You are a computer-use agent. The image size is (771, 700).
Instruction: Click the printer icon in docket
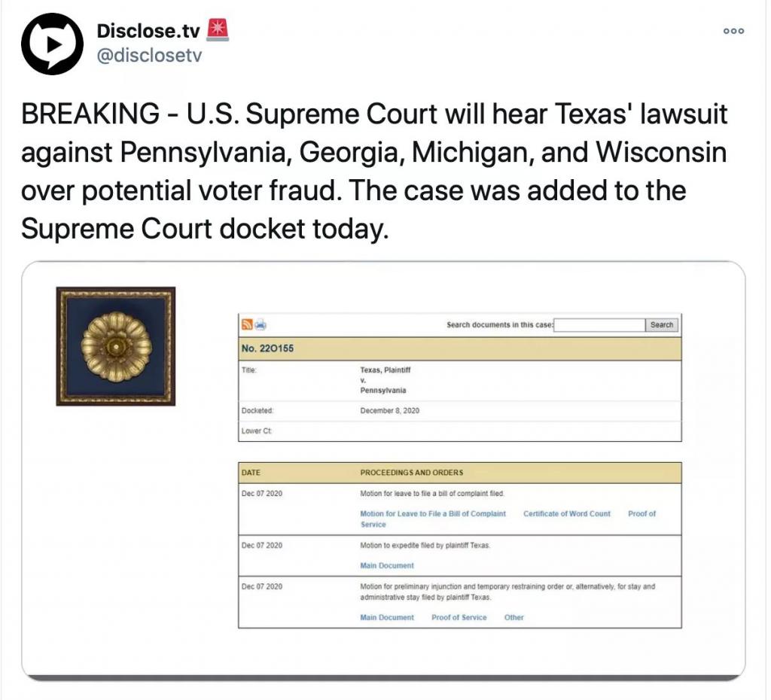point(261,325)
